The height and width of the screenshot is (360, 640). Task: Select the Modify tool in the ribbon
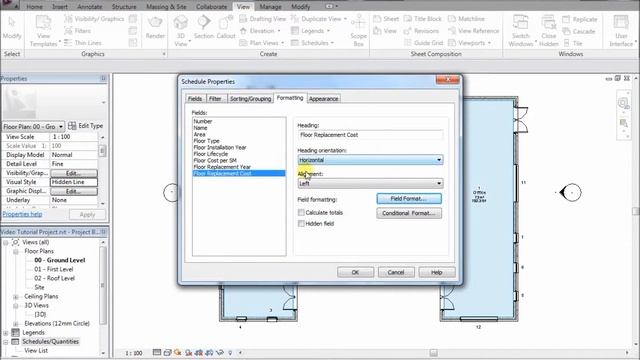(12, 27)
